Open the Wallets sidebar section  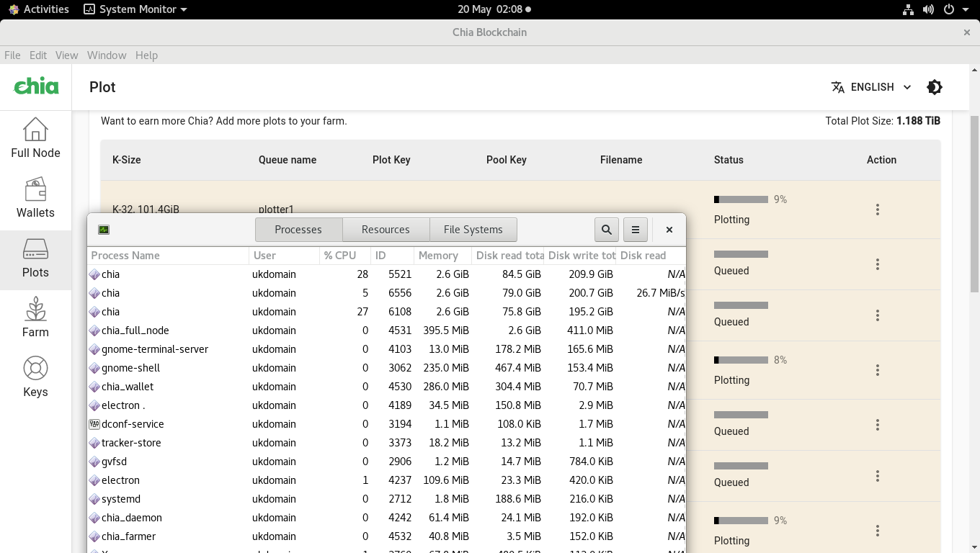pos(35,198)
